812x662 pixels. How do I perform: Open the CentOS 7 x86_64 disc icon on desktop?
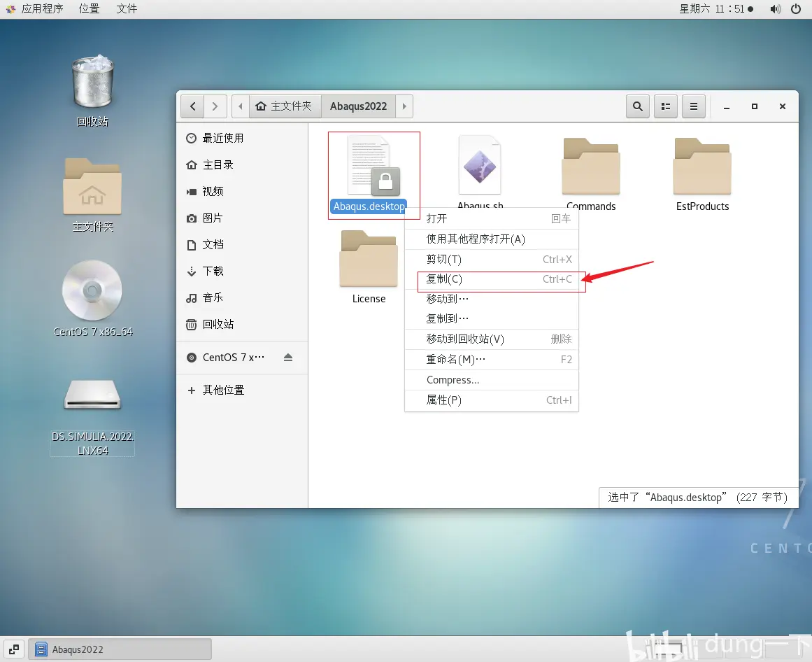92,290
